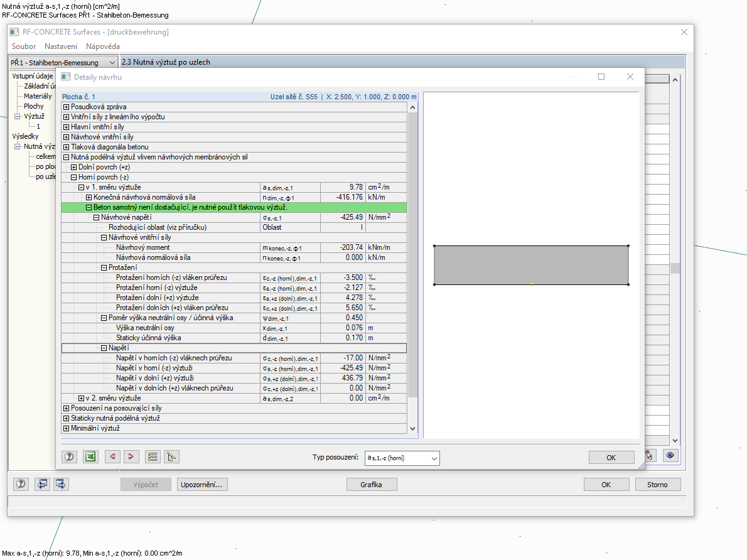
Task: Select Materiály in the navigator tree
Action: [38, 96]
